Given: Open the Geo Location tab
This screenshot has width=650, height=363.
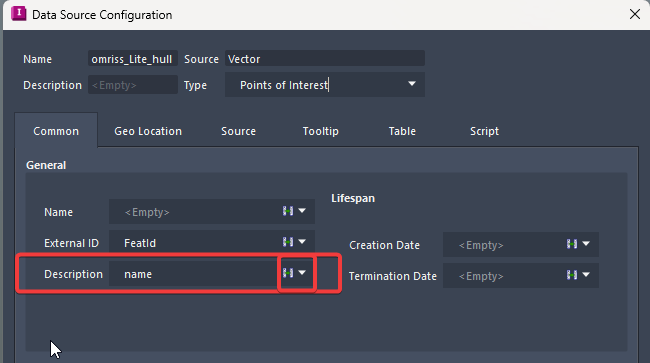Looking at the screenshot, I should click(x=148, y=131).
